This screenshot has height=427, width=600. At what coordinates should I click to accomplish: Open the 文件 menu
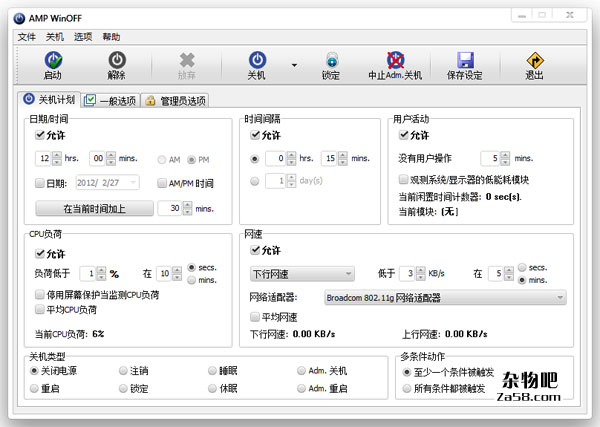tap(26, 37)
